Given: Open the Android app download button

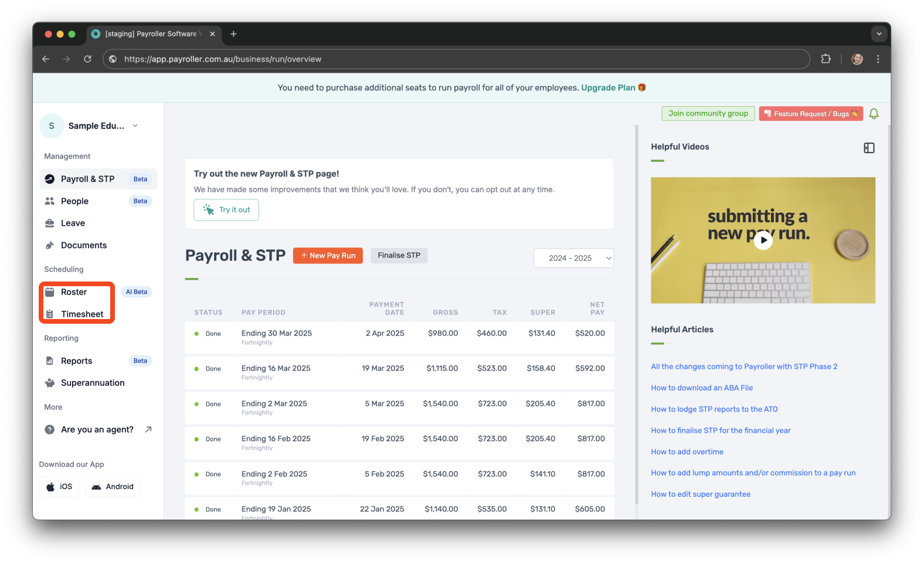Looking at the screenshot, I should 113,487.
